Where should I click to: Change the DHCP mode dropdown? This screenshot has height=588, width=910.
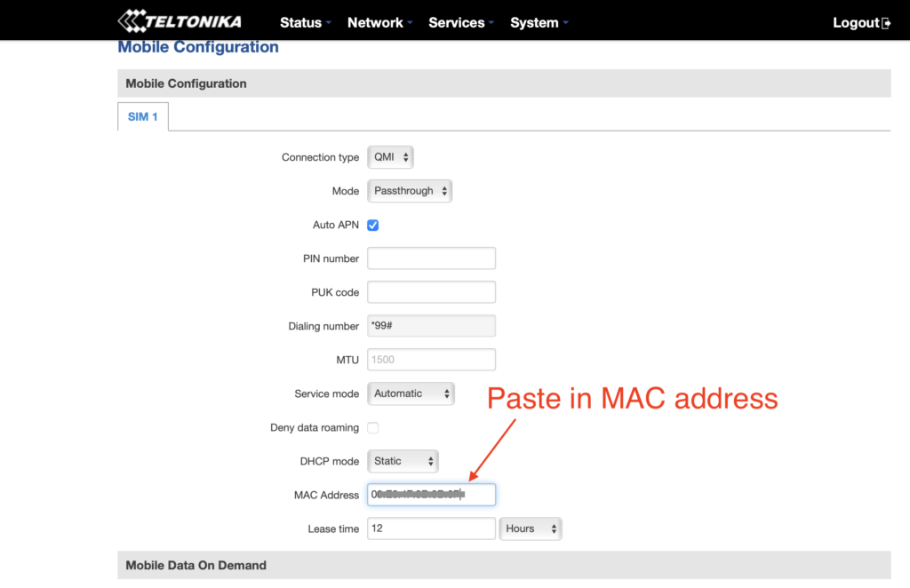coord(403,461)
